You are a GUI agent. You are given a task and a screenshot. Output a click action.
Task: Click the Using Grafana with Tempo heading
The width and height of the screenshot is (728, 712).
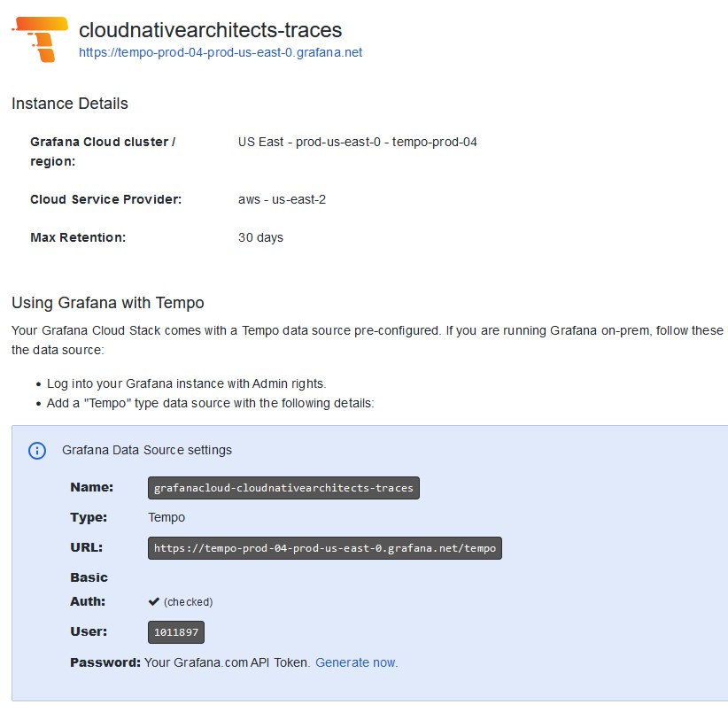click(x=107, y=302)
